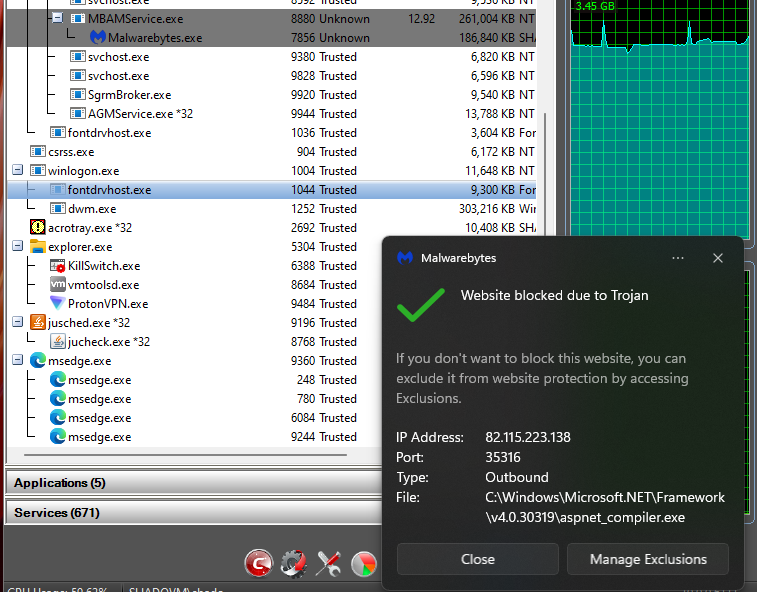The image size is (757, 592).
Task: Click the AGMService.exe process icon
Action: [78, 113]
